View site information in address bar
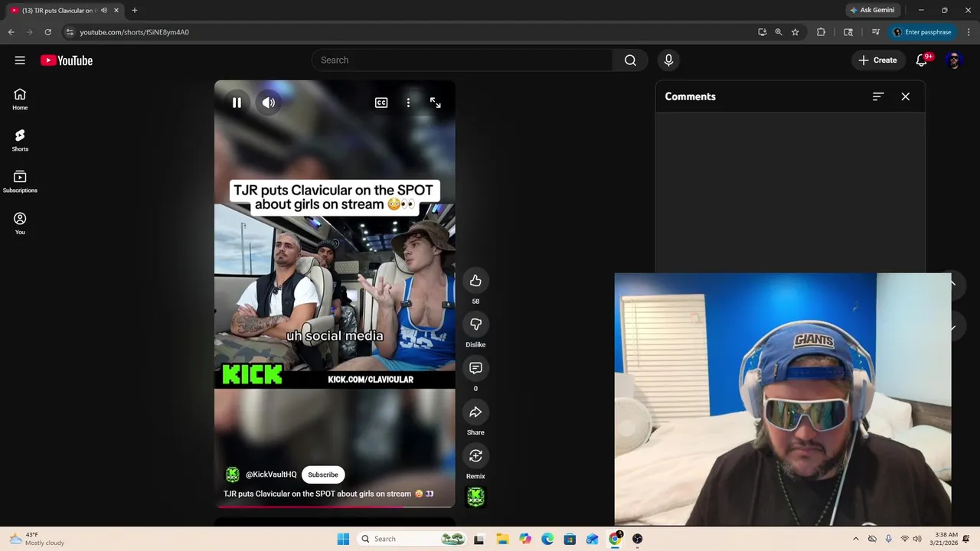 (70, 32)
